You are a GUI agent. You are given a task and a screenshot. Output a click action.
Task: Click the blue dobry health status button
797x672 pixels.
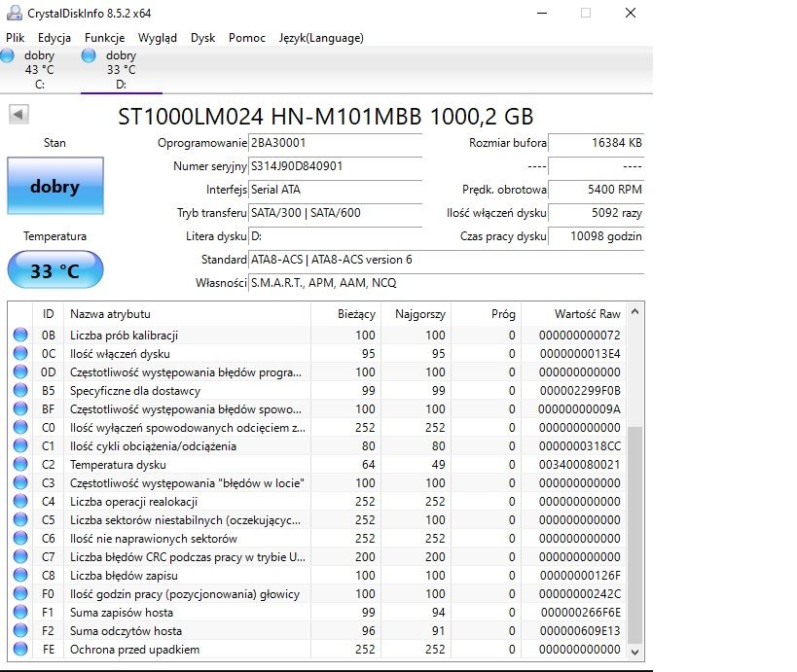click(x=55, y=186)
